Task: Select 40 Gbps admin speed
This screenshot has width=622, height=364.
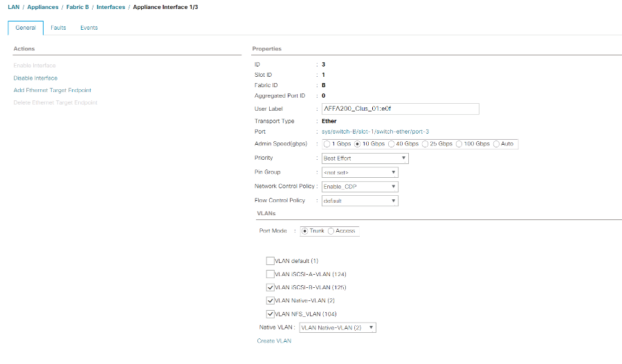Action: tap(393, 144)
